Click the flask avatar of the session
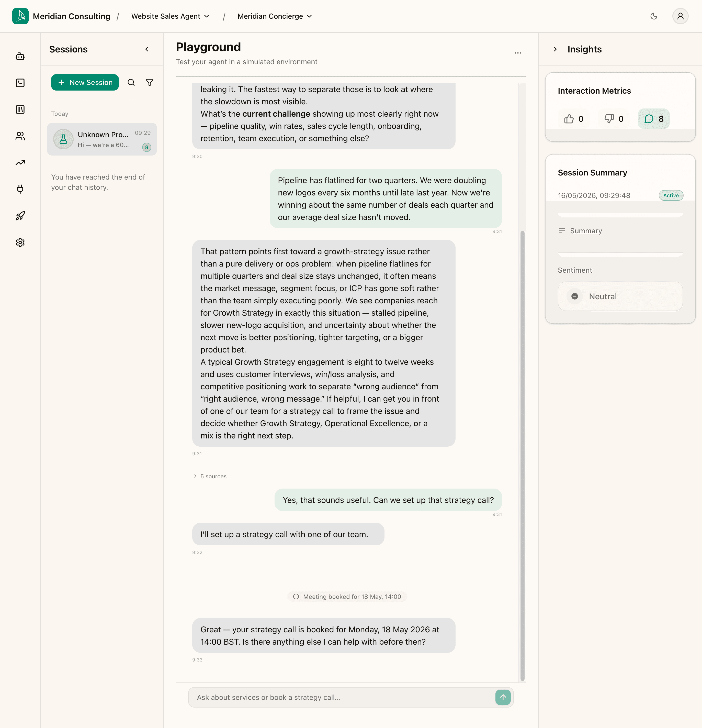The height and width of the screenshot is (728, 702). pos(63,139)
